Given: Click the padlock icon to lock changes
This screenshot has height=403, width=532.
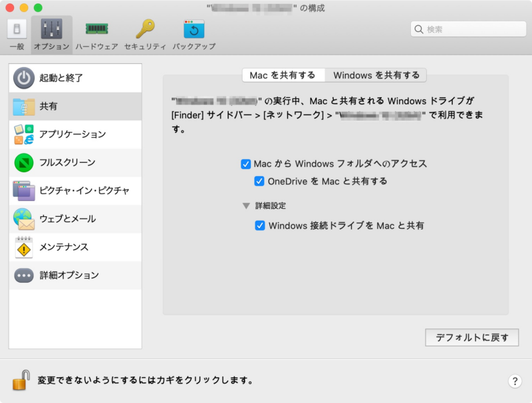Looking at the screenshot, I should [21, 380].
